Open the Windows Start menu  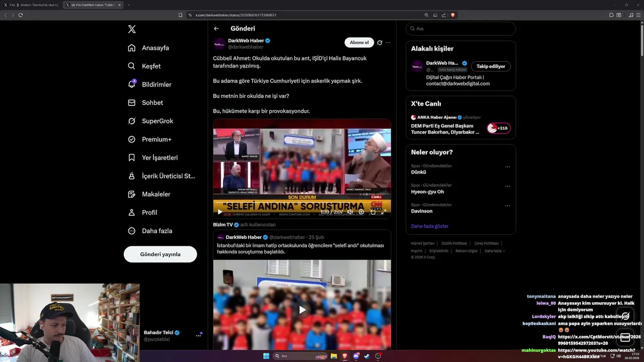[x=266, y=356]
